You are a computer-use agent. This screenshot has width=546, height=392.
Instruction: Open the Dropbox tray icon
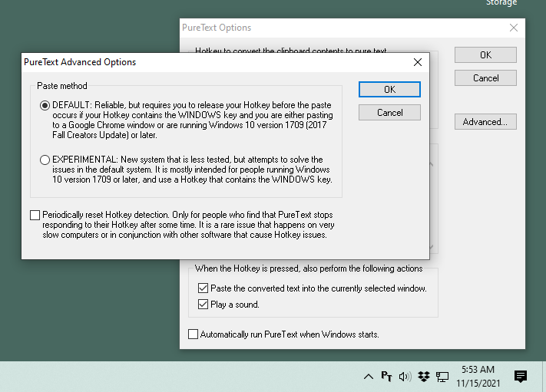[x=424, y=377]
